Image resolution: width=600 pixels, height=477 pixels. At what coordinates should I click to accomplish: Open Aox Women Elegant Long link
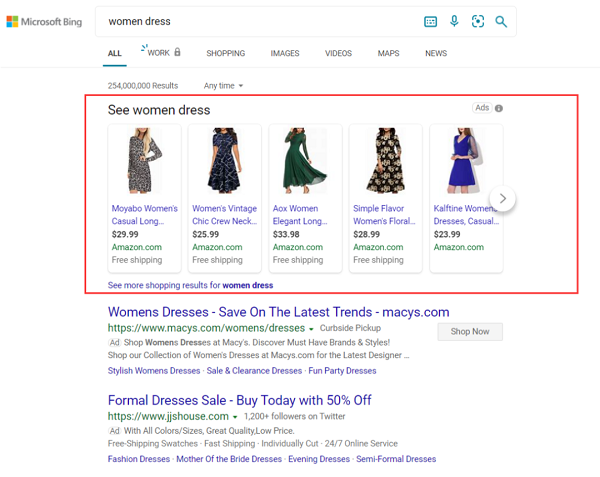click(300, 215)
